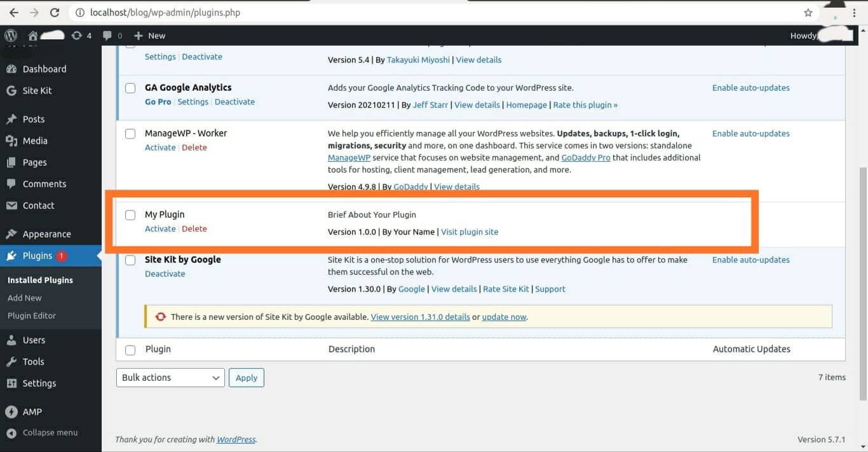Click the Plugins plug icon
868x452 pixels.
pyautogui.click(x=11, y=256)
